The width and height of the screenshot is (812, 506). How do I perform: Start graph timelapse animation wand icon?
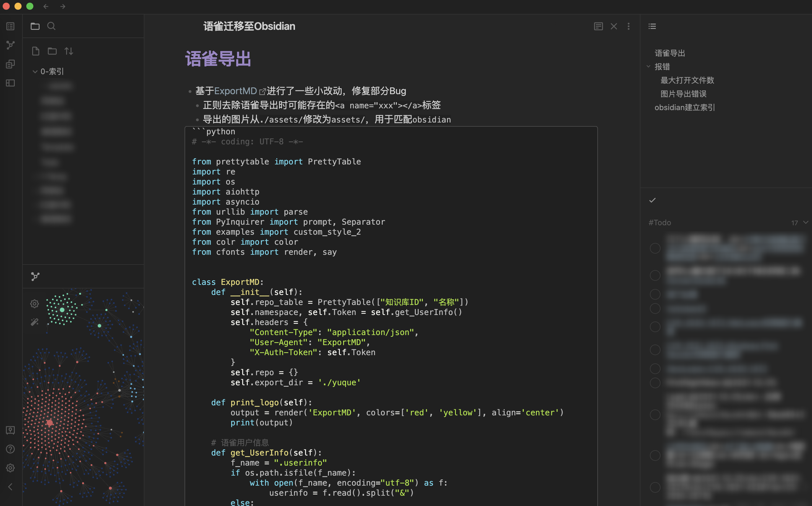click(x=35, y=322)
